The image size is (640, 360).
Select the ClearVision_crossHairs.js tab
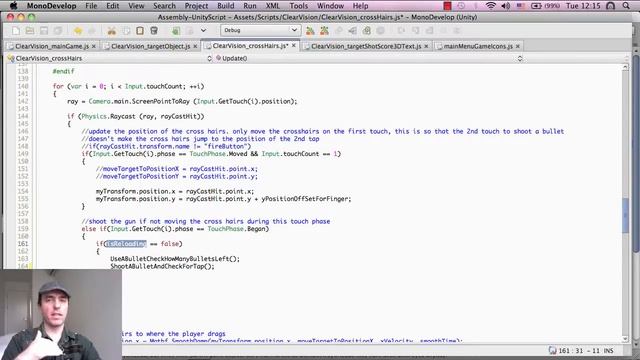[250, 46]
